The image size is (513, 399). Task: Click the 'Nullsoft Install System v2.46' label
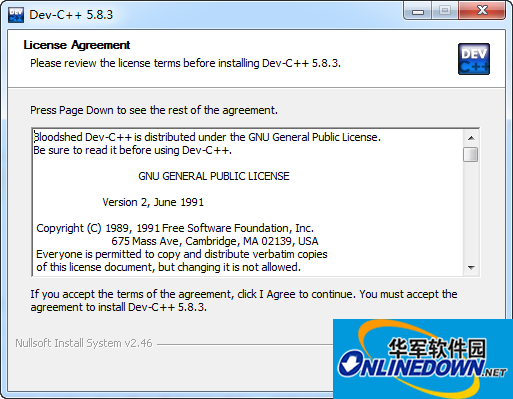(x=84, y=343)
